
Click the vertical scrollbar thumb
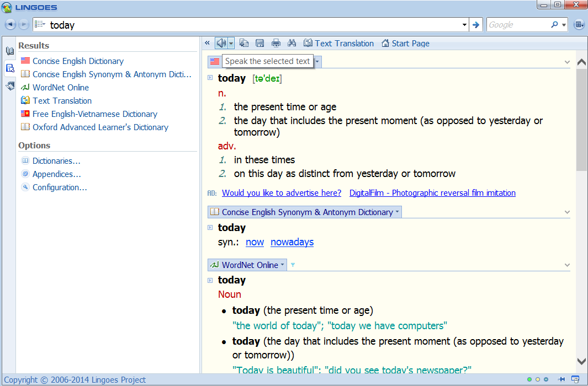coord(581,120)
